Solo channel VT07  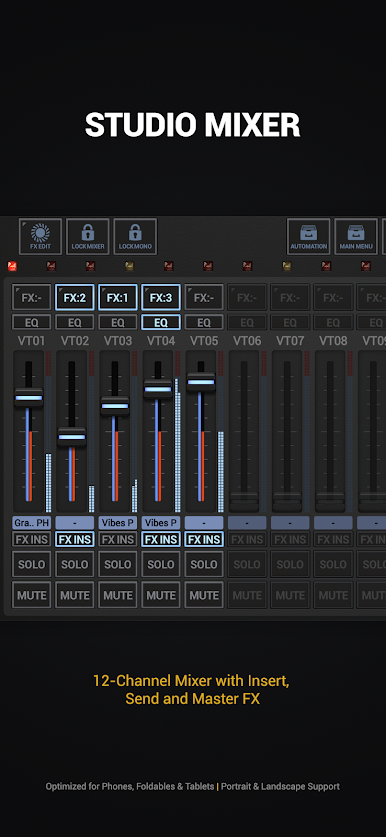(x=290, y=564)
